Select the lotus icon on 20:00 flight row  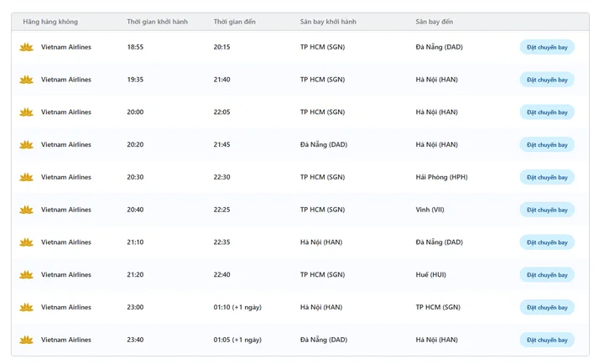(26, 112)
